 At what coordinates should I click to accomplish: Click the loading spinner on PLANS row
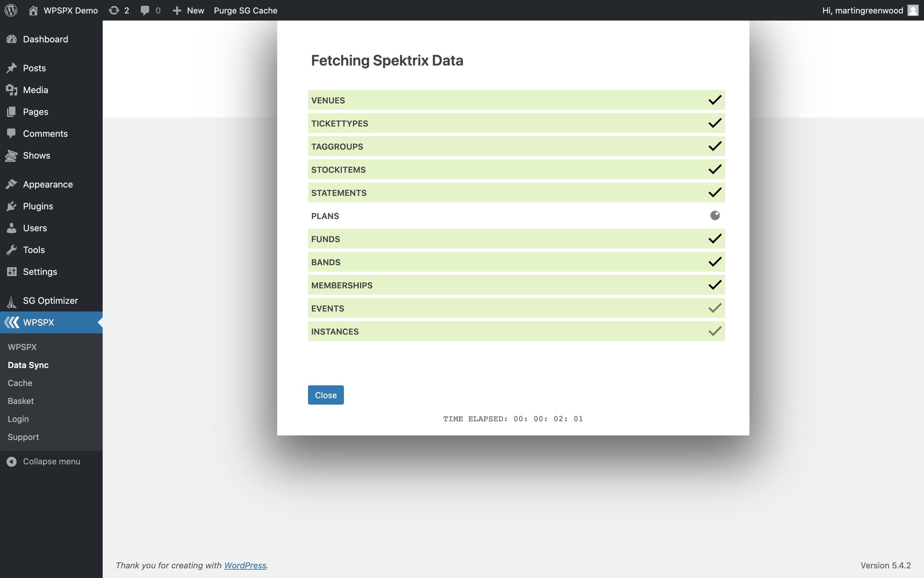[x=715, y=215]
